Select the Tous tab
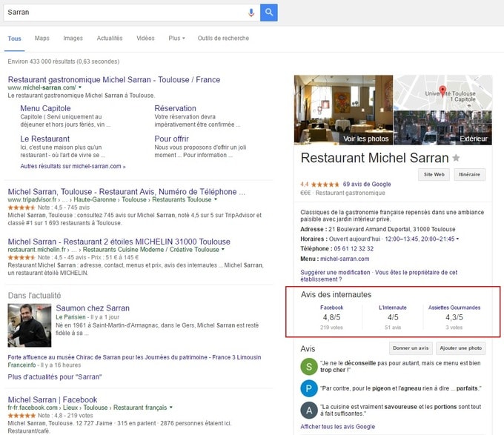The width and height of the screenshot is (504, 435). [x=15, y=39]
